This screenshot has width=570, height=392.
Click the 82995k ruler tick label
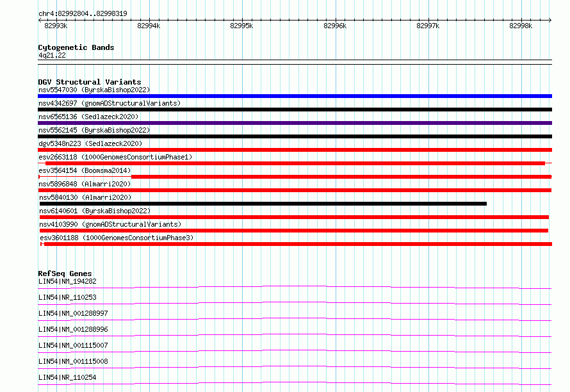(241, 26)
